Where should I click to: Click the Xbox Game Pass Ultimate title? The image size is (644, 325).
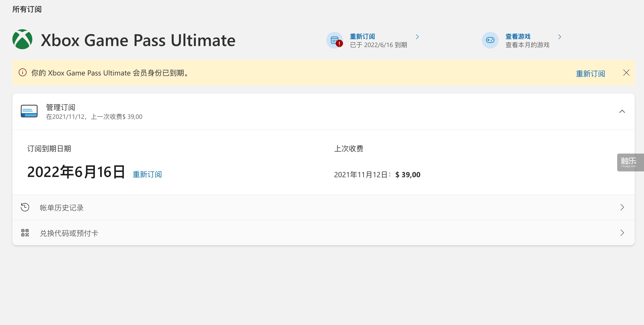pos(138,40)
